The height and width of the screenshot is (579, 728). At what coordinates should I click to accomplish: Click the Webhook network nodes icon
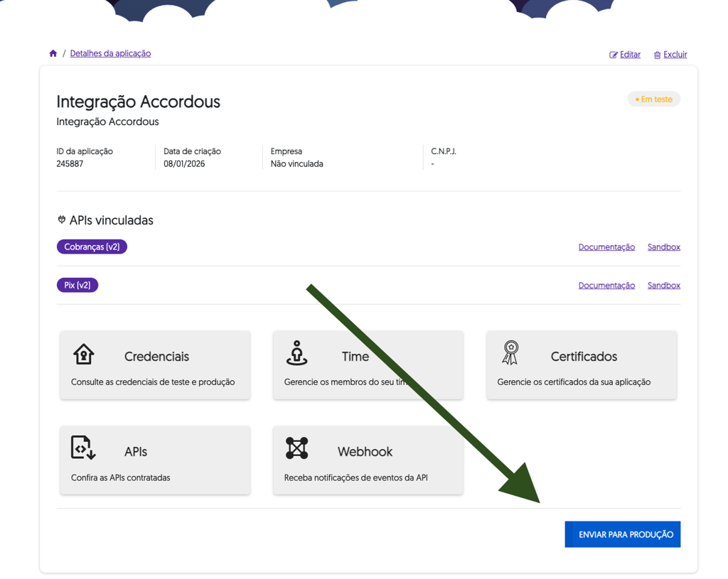[296, 448]
